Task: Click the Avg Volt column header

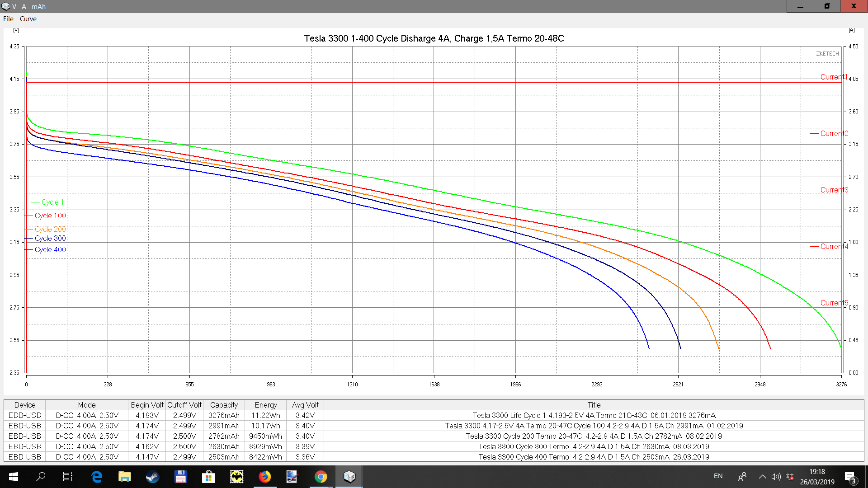Action: click(305, 405)
